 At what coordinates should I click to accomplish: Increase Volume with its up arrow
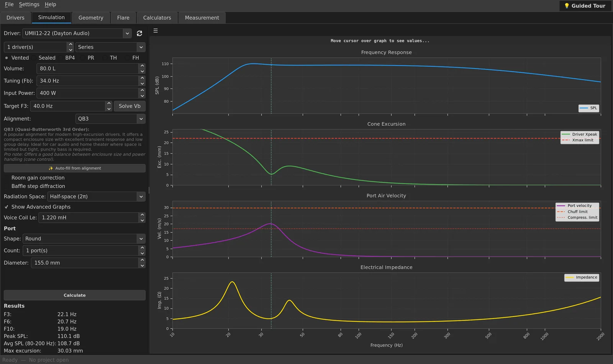(x=142, y=66)
